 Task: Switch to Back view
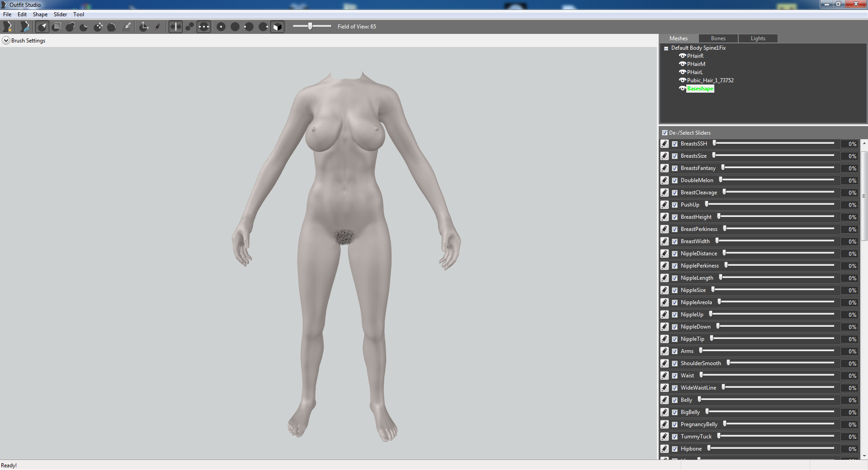(235, 27)
